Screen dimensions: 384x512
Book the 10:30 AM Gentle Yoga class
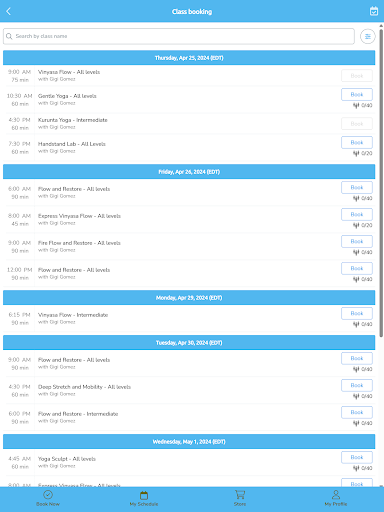tap(357, 94)
